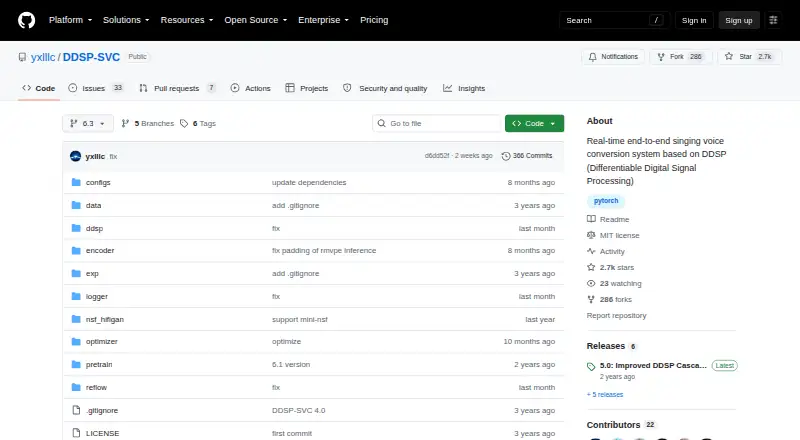This screenshot has width=800, height=440.
Task: Open the ddsp folder
Action: click(94, 228)
